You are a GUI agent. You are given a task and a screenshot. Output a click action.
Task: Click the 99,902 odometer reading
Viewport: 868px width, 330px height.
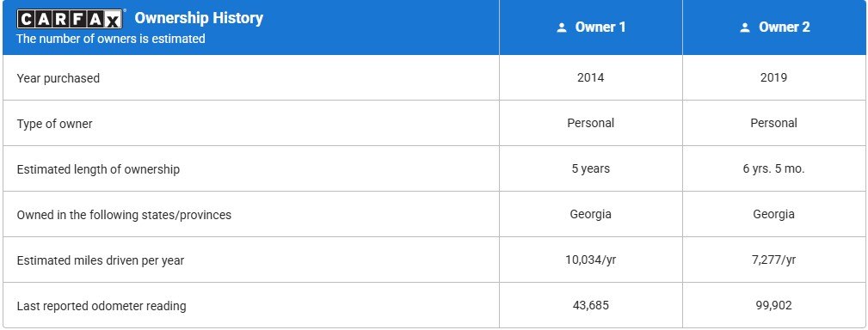coord(774,305)
